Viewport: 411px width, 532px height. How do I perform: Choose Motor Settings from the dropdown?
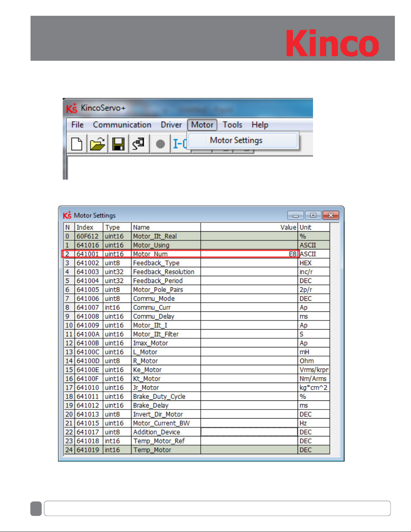tap(243, 140)
